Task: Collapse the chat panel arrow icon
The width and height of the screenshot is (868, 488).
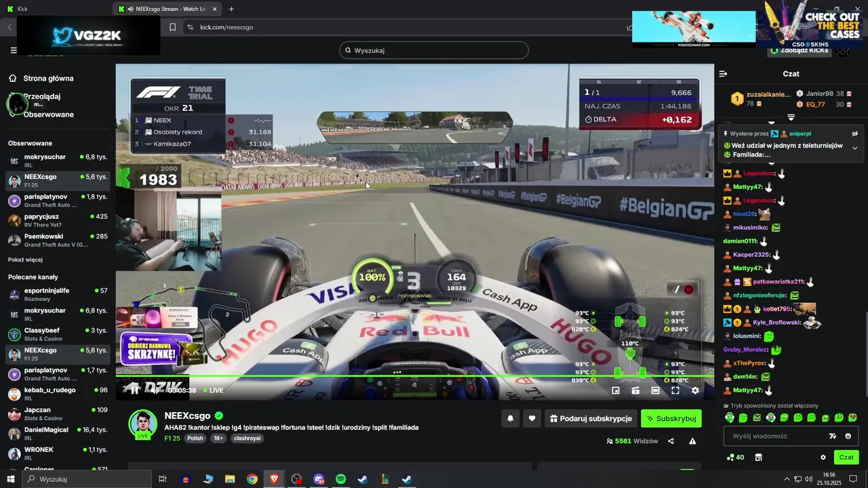Action: [x=723, y=74]
